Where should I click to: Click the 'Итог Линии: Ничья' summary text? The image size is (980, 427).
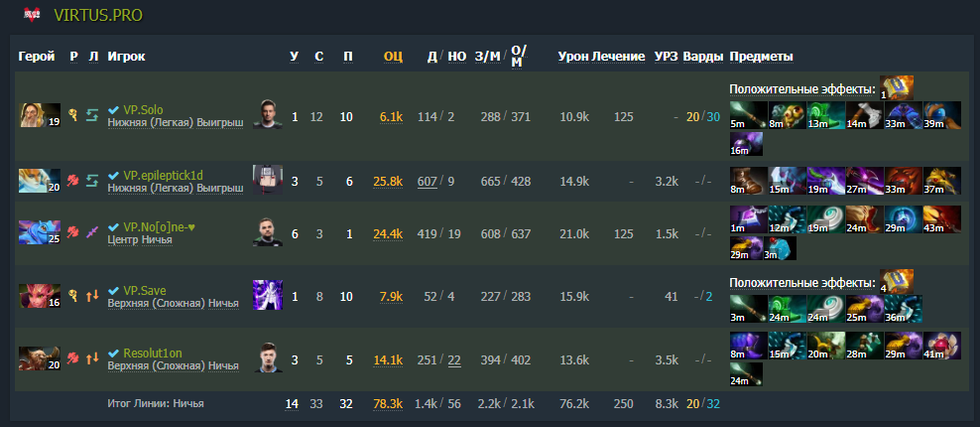[156, 404]
